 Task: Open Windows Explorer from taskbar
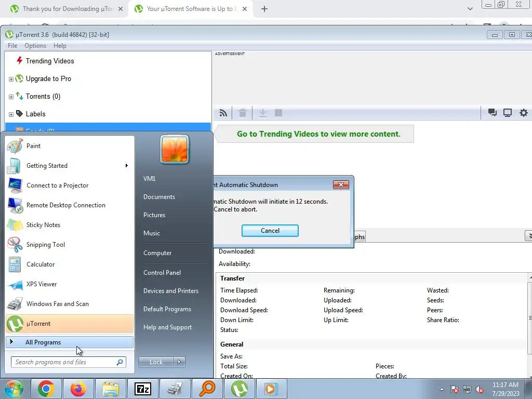tap(111, 389)
